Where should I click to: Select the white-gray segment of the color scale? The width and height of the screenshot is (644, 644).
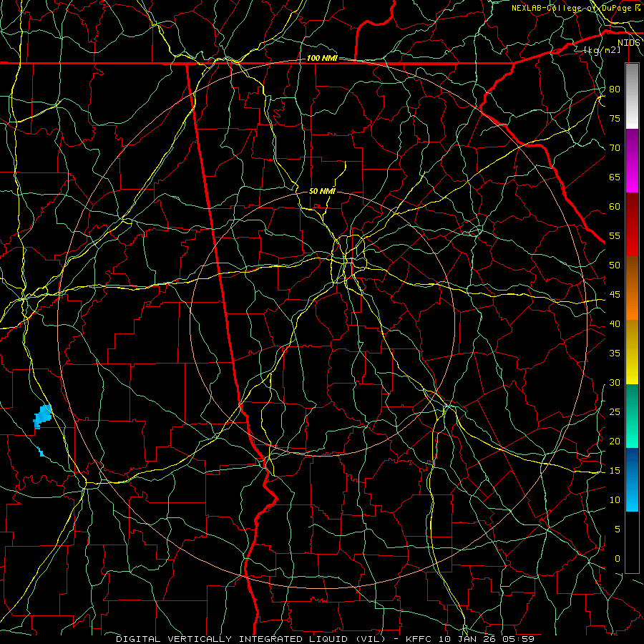[632, 96]
